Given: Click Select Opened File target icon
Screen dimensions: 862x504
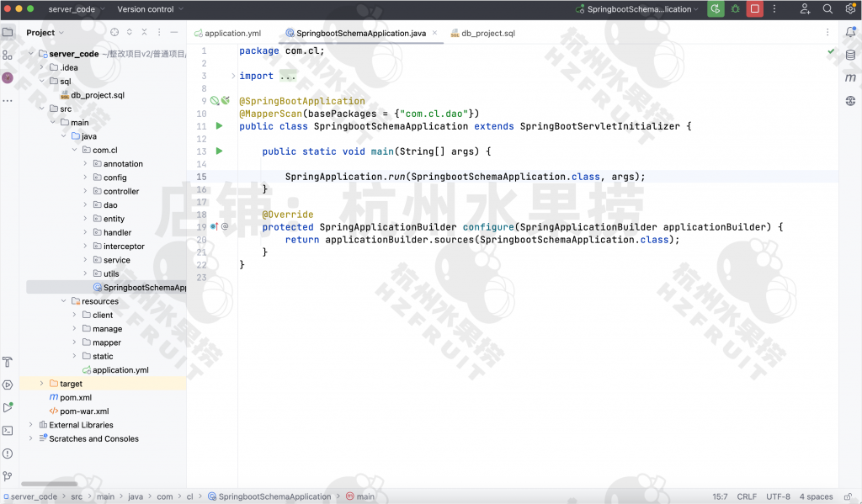Looking at the screenshot, I should 114,33.
